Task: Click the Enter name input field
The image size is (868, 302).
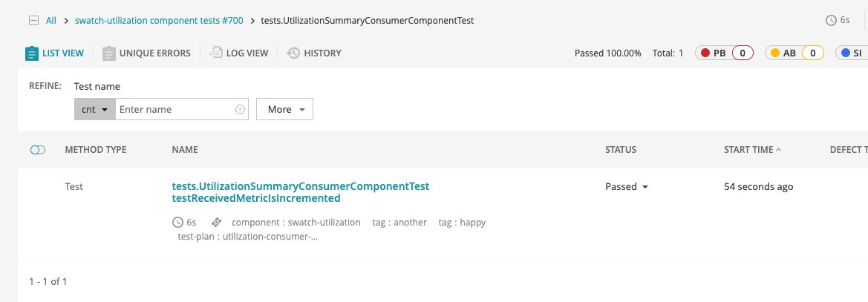Action: [x=174, y=110]
